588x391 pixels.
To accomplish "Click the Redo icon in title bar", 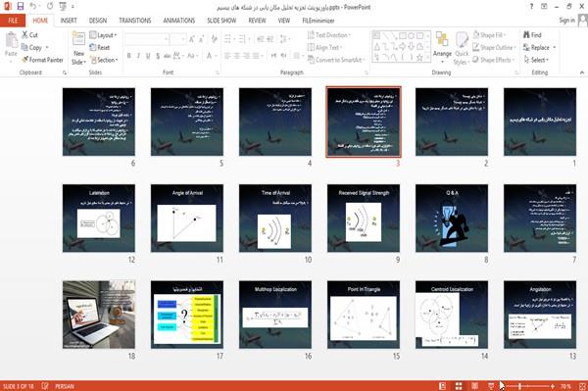I will [50, 7].
